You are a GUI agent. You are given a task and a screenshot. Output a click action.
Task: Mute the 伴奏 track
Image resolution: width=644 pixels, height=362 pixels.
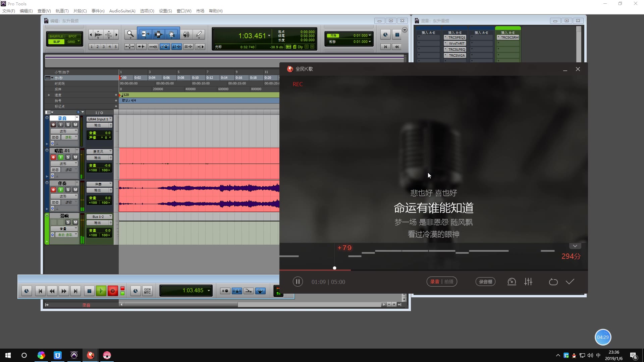[75, 190]
